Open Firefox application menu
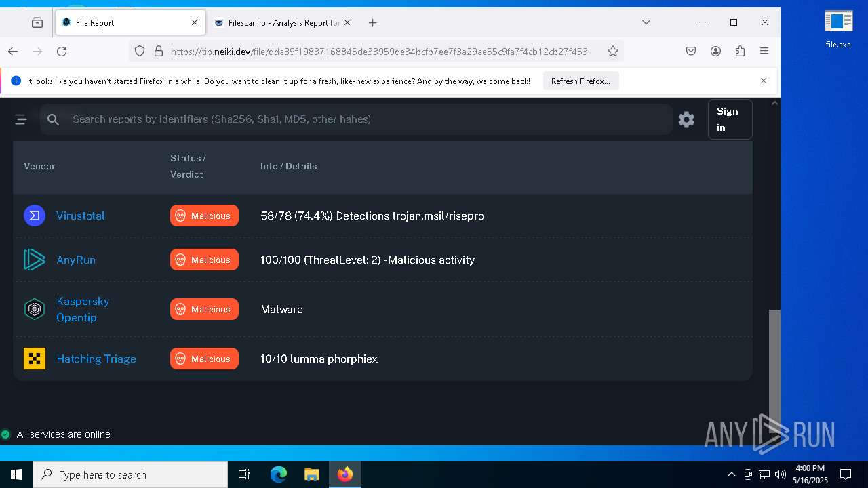Image resolution: width=868 pixels, height=488 pixels. tap(764, 51)
